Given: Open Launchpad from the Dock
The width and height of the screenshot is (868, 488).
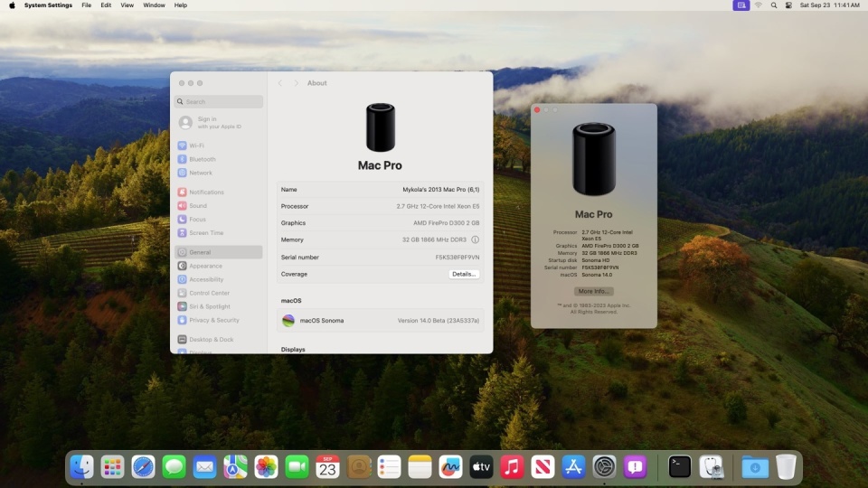Looking at the screenshot, I should tap(112, 467).
